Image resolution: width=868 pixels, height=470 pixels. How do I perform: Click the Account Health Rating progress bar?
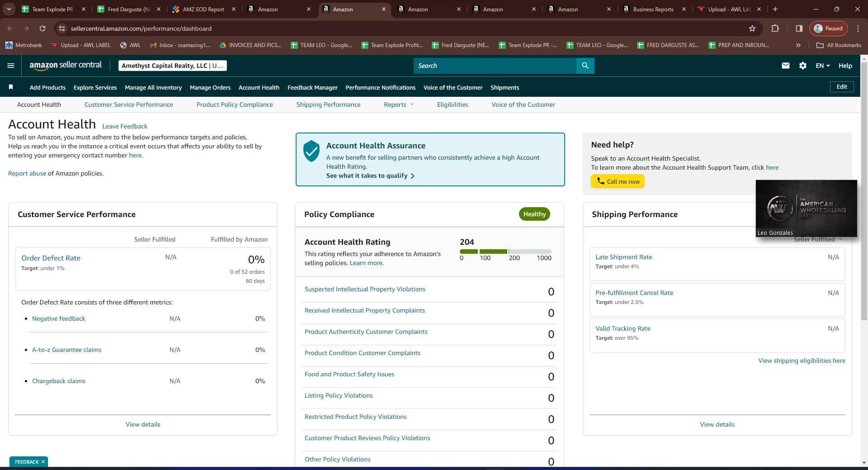point(505,252)
